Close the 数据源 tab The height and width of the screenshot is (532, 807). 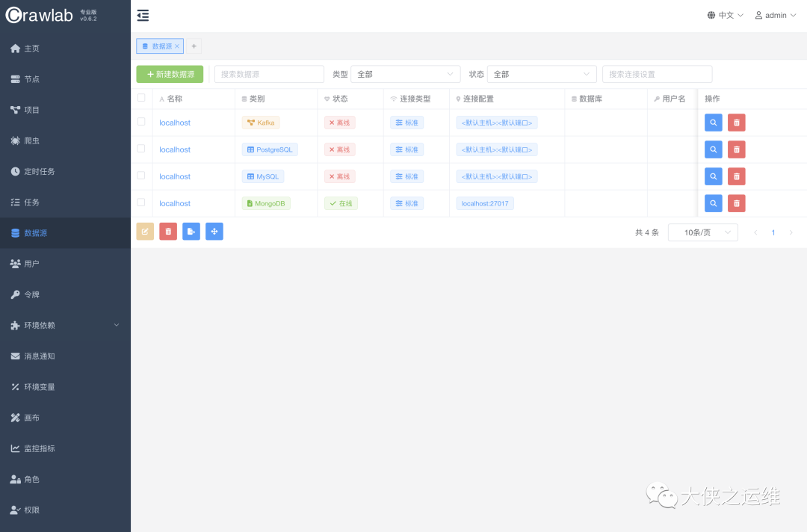coord(177,46)
